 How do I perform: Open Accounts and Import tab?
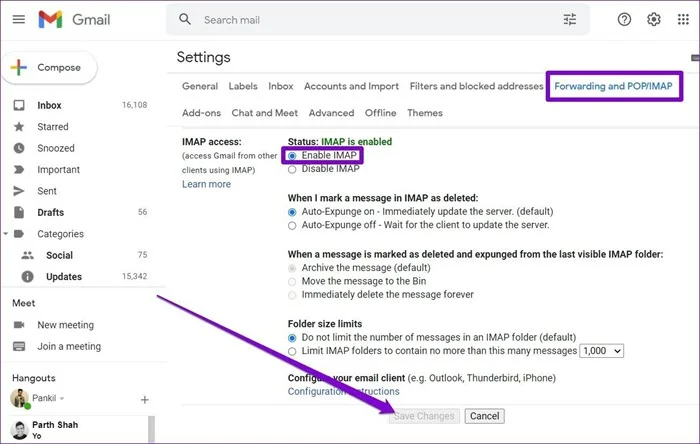[x=351, y=86]
